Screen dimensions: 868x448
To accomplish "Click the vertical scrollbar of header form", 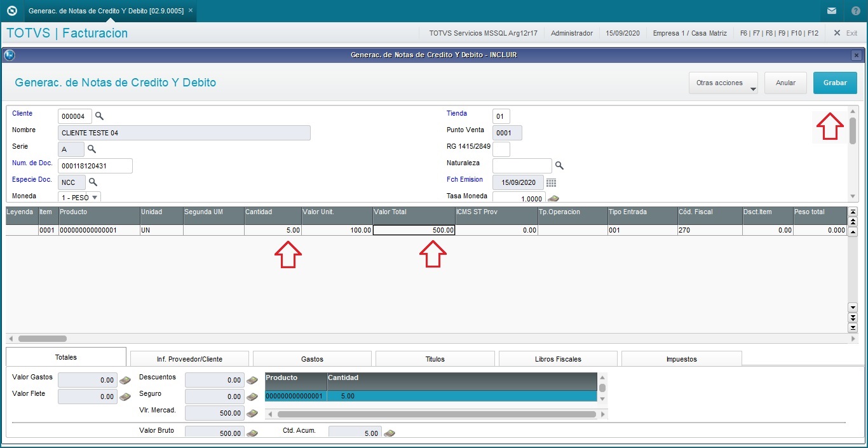I will pos(853,130).
